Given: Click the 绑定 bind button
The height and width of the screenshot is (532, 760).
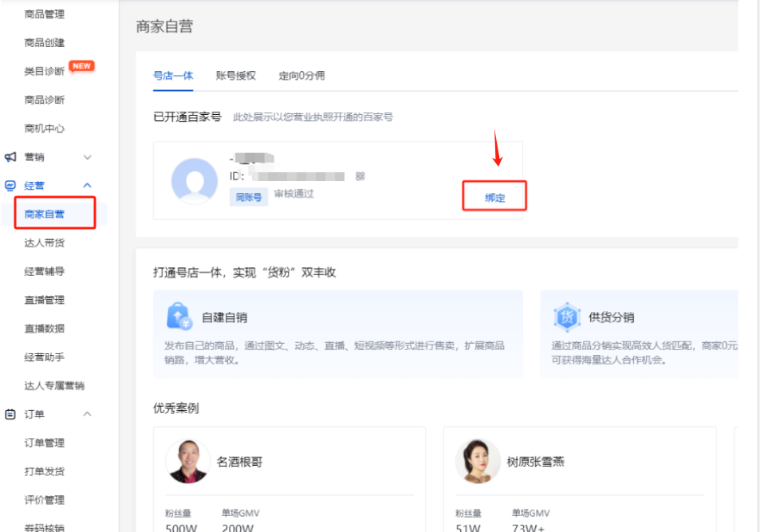Looking at the screenshot, I should click(x=494, y=197).
